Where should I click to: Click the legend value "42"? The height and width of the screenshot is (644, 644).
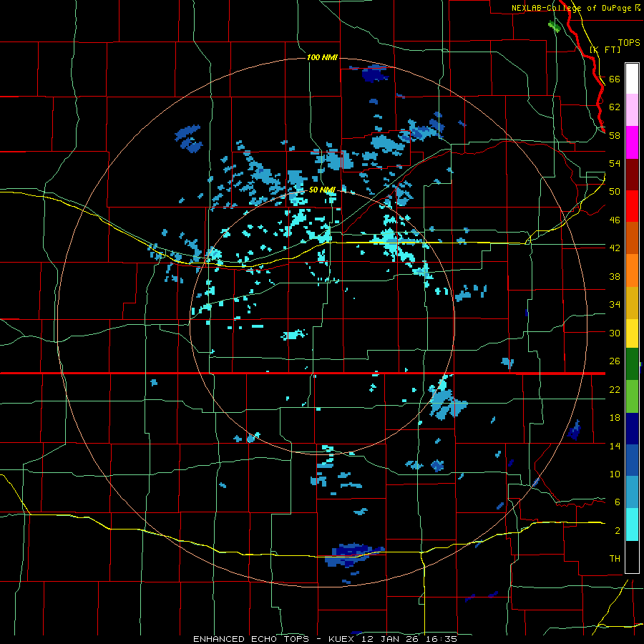(615, 248)
